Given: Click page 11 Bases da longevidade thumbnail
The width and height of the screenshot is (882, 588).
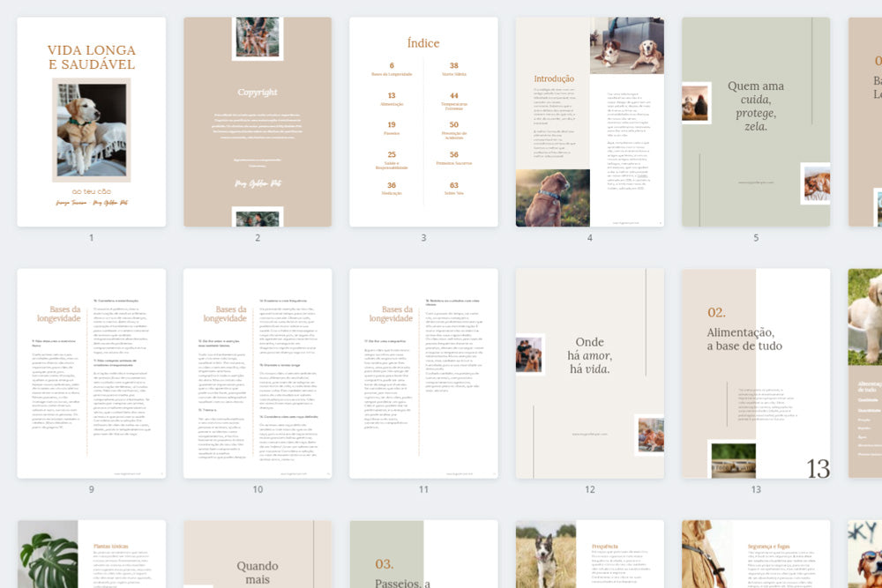Looking at the screenshot, I should click(x=423, y=373).
